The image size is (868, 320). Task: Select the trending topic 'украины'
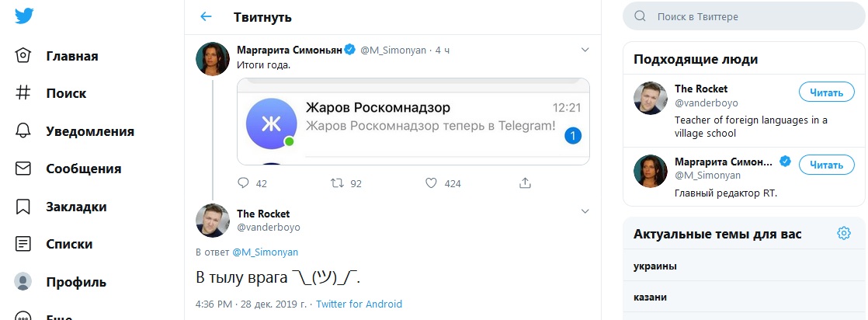[654, 266]
